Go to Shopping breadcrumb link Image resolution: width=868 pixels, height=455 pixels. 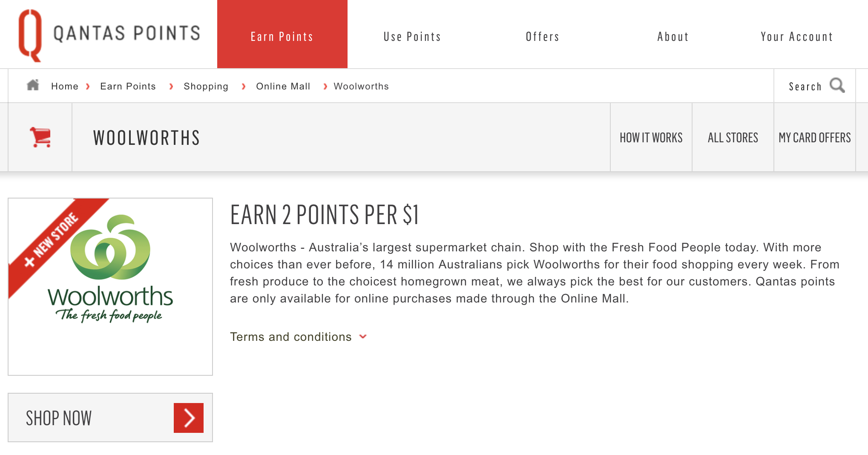coord(206,86)
